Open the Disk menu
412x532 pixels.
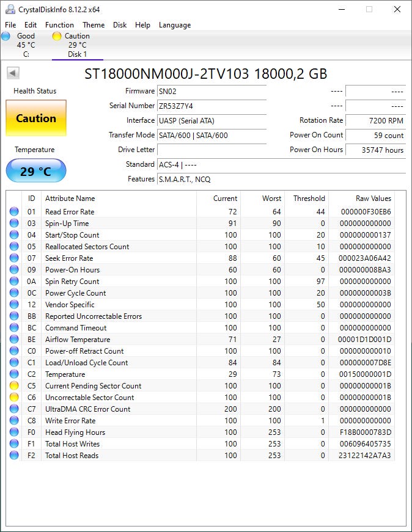tap(120, 25)
